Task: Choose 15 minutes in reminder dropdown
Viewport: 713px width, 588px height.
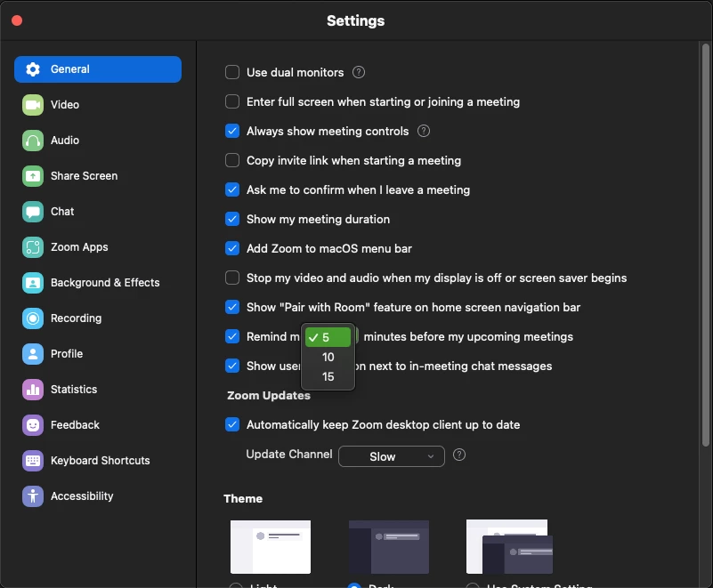Action: coord(328,376)
